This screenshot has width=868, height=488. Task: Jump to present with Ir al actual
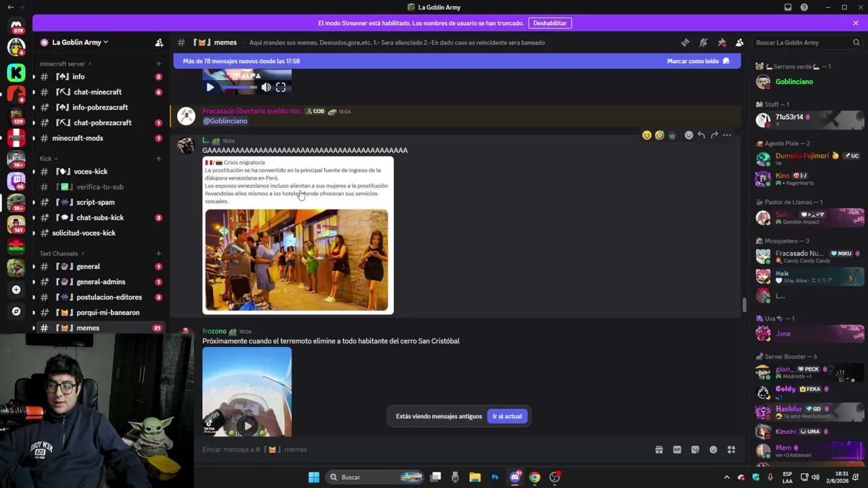click(507, 416)
